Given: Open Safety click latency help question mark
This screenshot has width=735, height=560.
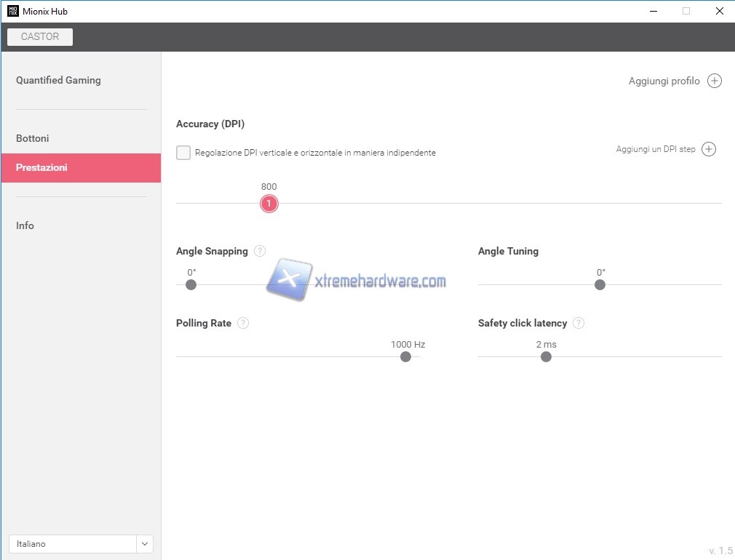Looking at the screenshot, I should tap(579, 323).
